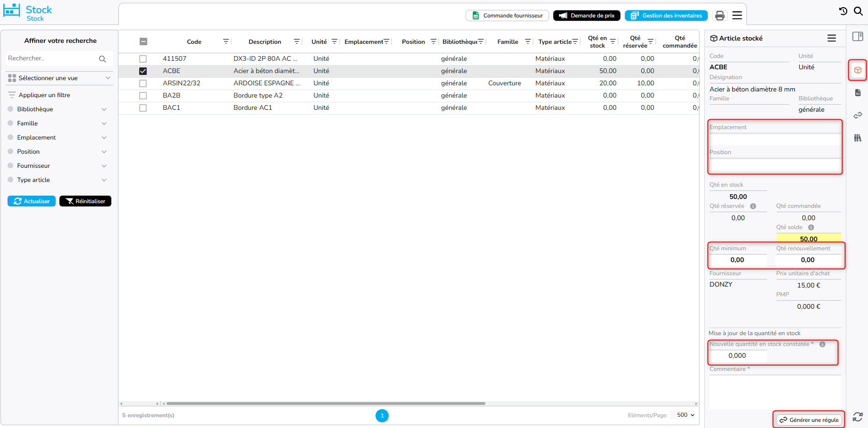The image size is (868, 428).
Task: Click the search magnifier in Rechercher field
Action: pyautogui.click(x=102, y=59)
